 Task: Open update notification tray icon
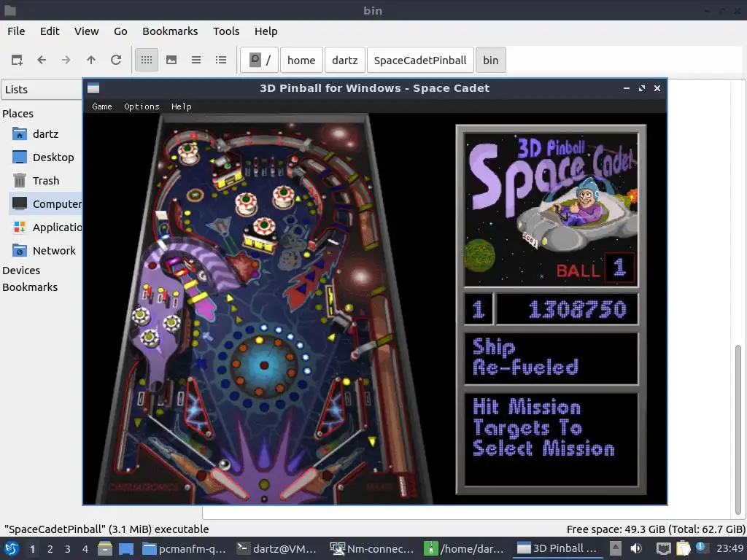point(701,548)
